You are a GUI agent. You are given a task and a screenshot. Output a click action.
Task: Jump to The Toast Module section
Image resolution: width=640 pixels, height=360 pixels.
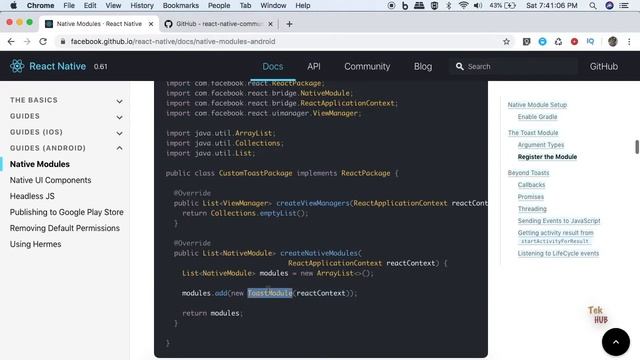pyautogui.click(x=533, y=133)
